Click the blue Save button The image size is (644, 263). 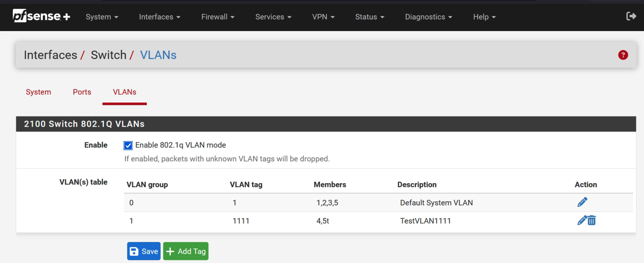(144, 251)
